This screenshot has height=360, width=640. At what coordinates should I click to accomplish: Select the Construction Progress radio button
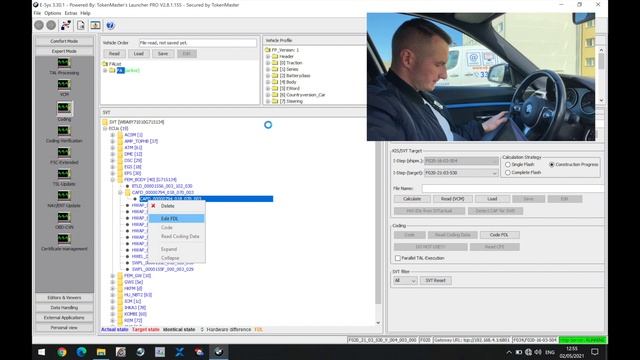552,164
